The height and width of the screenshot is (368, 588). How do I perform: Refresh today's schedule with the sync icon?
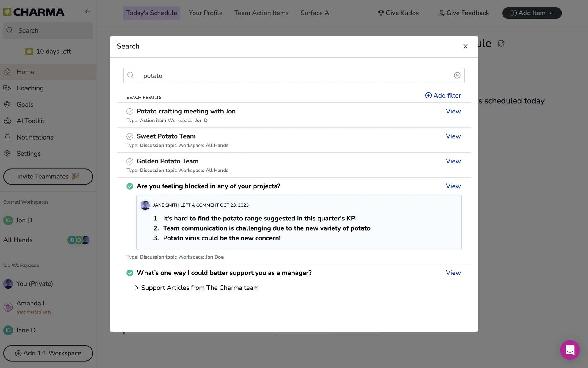[x=501, y=44]
